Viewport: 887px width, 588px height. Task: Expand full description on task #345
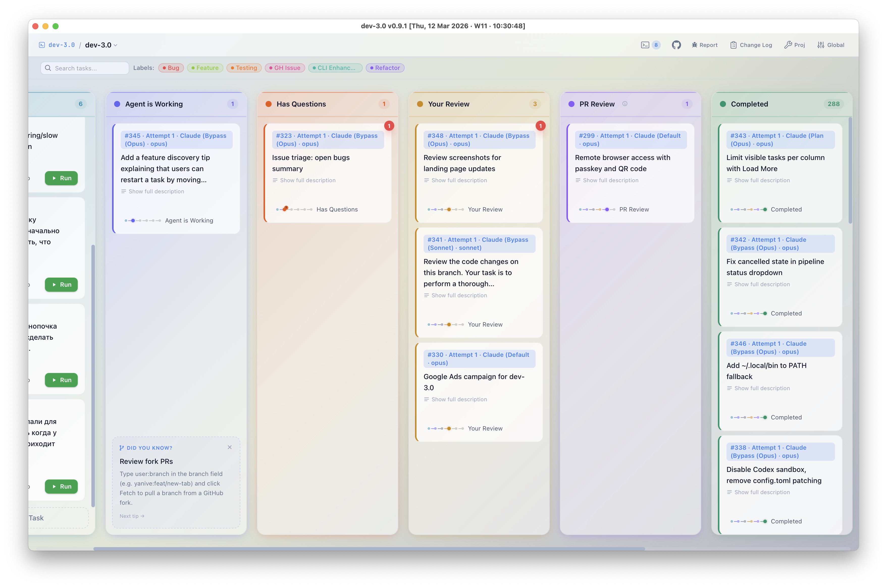point(152,191)
